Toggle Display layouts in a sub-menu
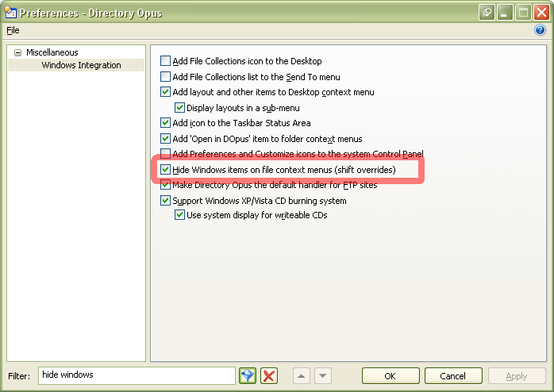 (179, 107)
